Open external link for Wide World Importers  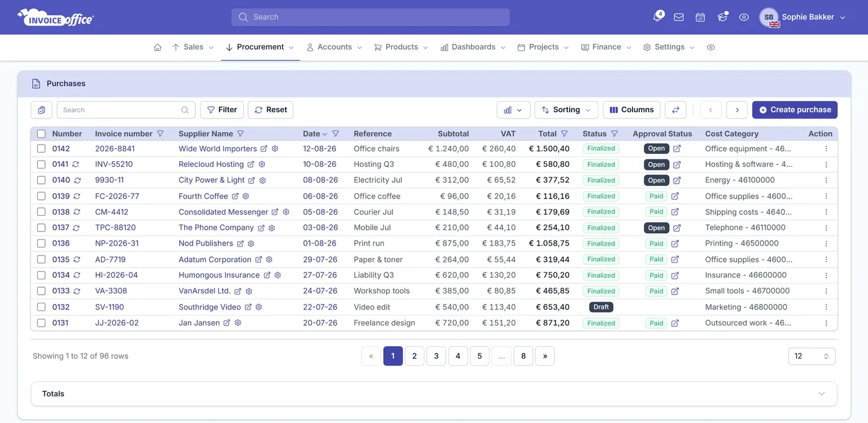(264, 149)
